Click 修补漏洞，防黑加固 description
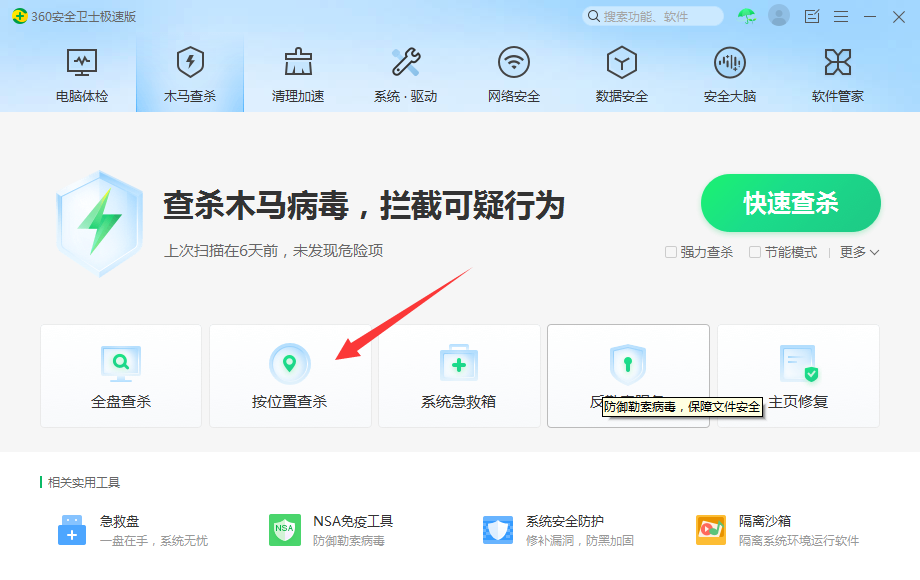 [x=580, y=541]
